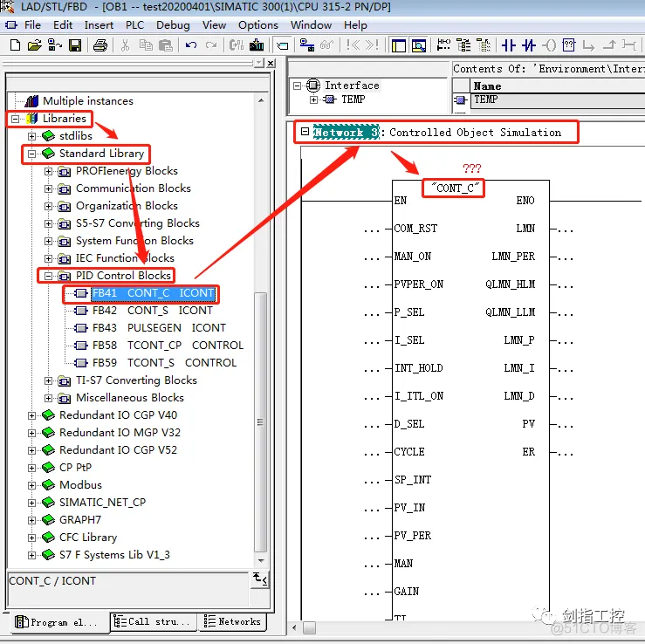
Task: Expand Organization Blocks folder
Action: click(x=49, y=207)
